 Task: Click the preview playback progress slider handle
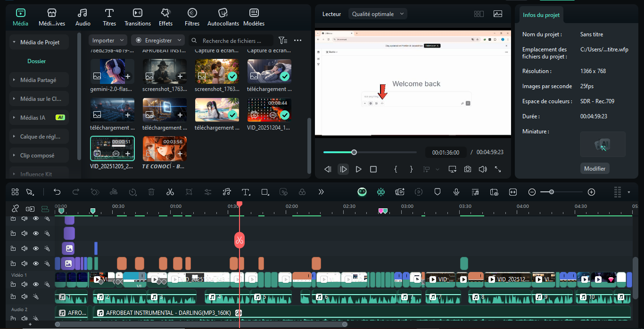[x=354, y=152]
